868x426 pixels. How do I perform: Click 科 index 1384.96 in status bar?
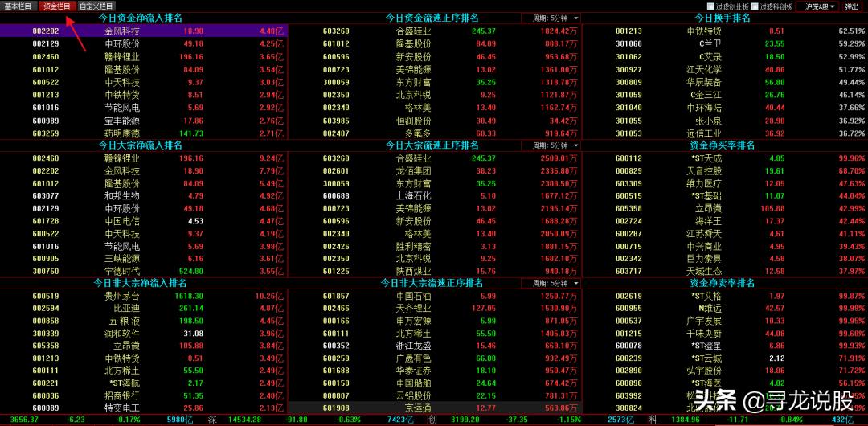click(x=684, y=420)
